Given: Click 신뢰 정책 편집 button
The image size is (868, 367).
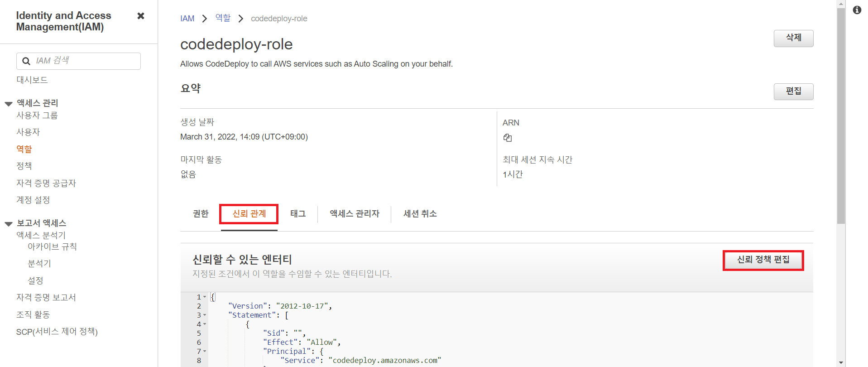Looking at the screenshot, I should coord(763,260).
